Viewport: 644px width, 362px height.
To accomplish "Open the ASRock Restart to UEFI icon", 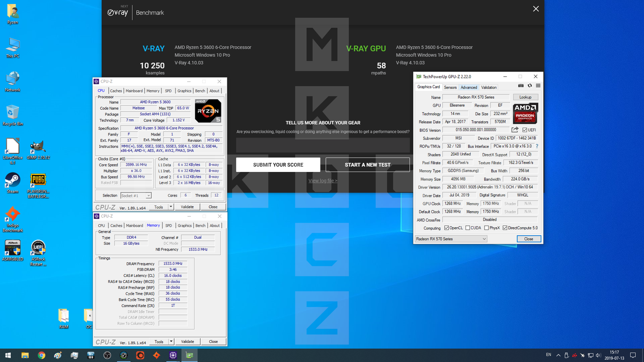I will [x=38, y=253].
